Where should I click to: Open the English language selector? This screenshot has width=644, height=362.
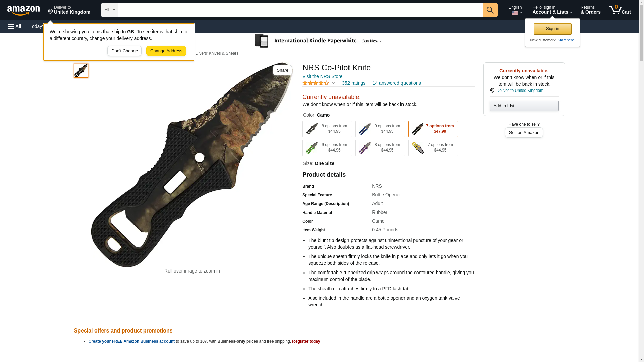click(515, 10)
